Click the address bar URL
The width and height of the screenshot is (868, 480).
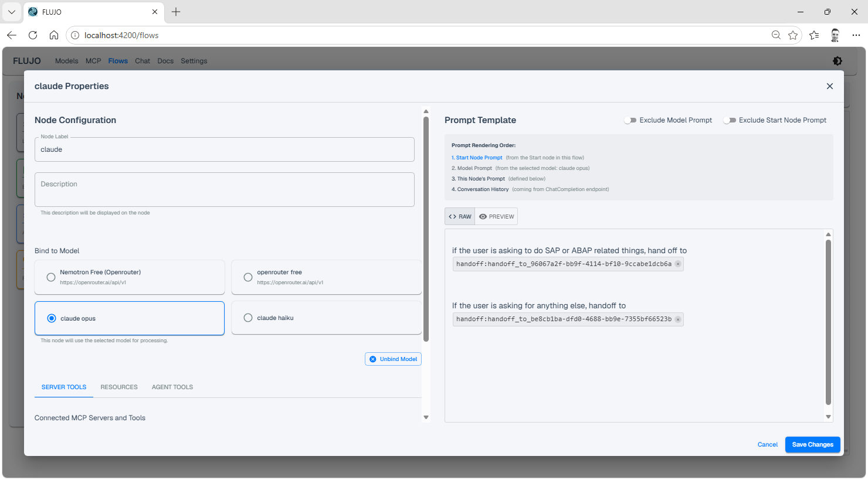[x=121, y=35]
